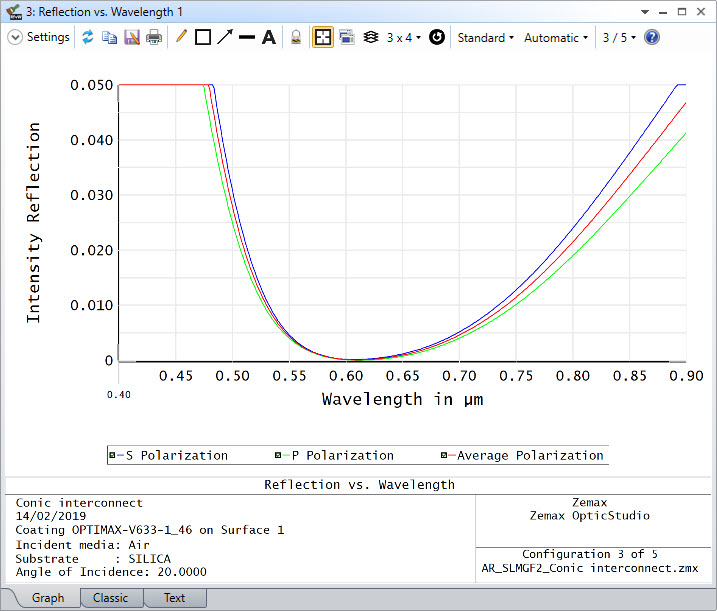717x611 pixels.
Task: Toggle S Polarization legend marker
Action: [x=112, y=455]
